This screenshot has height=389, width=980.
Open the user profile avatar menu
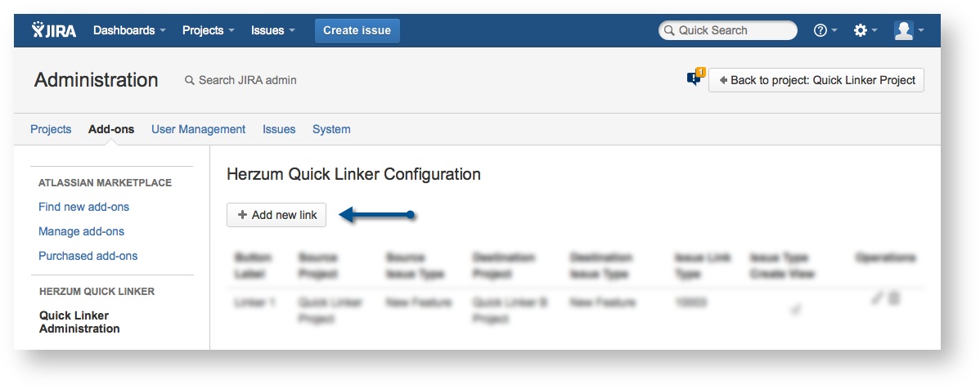(903, 30)
